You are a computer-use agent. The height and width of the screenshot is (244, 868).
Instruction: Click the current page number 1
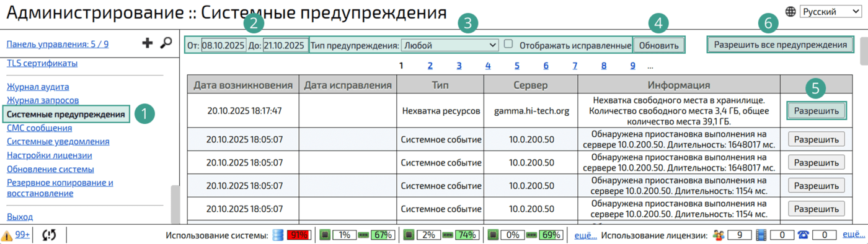point(401,66)
